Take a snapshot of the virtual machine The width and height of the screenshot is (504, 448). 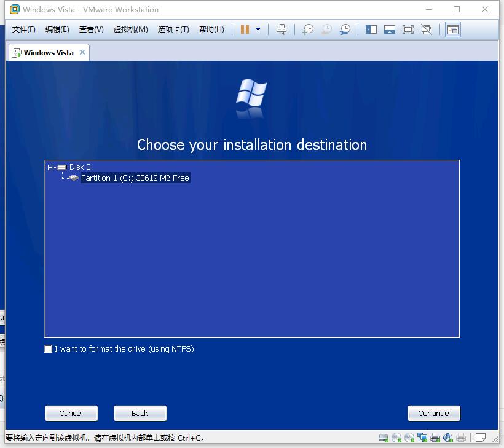[308, 29]
